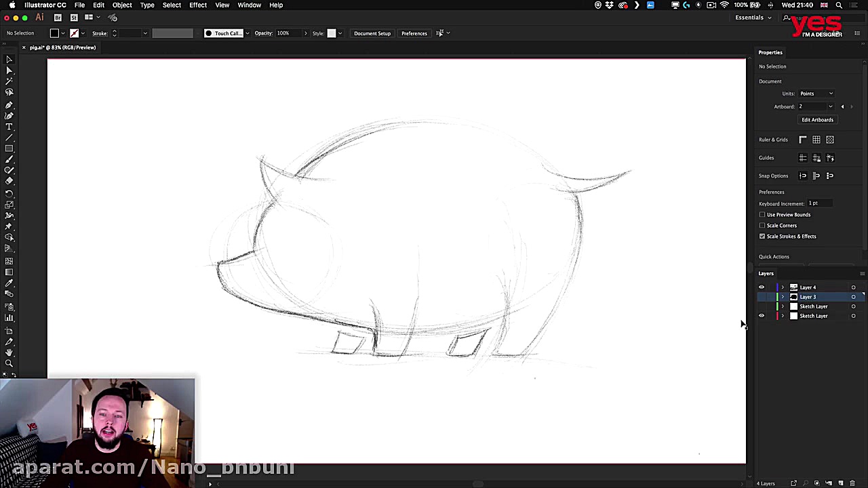Show the transparency grid icon
This screenshot has width=868, height=488.
(x=829, y=140)
